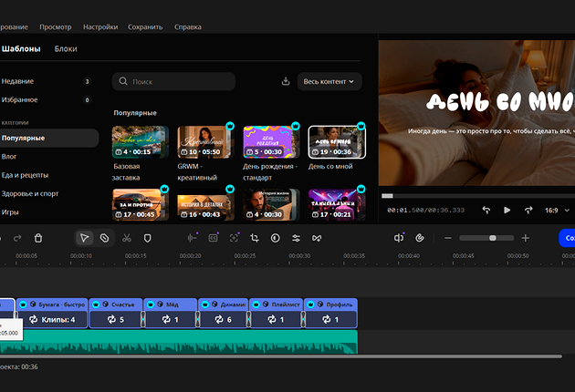Click transition marker between Счастье and Мёд
This screenshot has width=575, height=392.
tap(143, 319)
